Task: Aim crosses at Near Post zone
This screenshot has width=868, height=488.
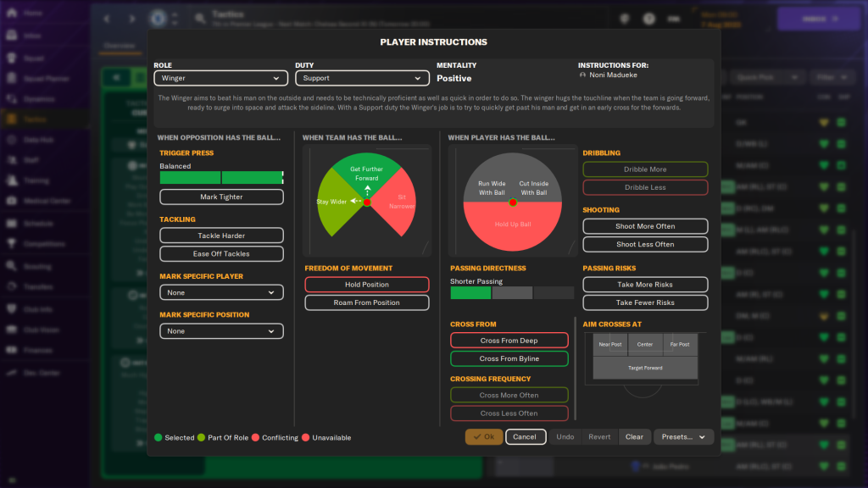Action: [609, 344]
